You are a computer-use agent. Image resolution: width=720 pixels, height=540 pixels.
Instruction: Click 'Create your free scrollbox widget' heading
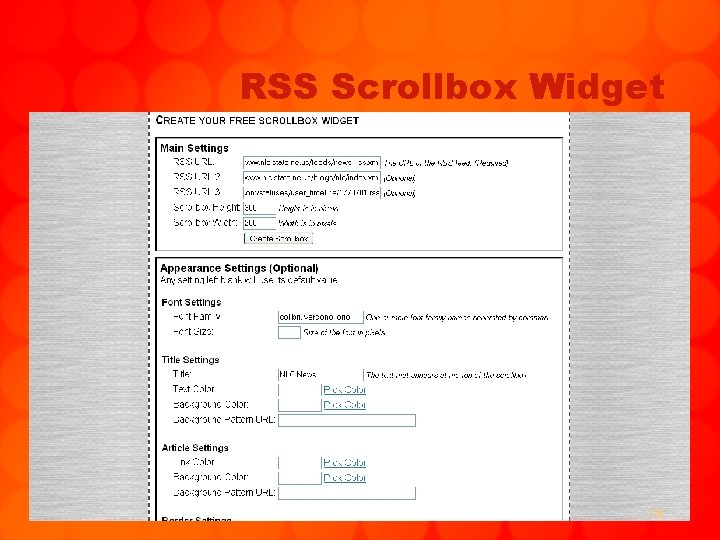click(257, 120)
